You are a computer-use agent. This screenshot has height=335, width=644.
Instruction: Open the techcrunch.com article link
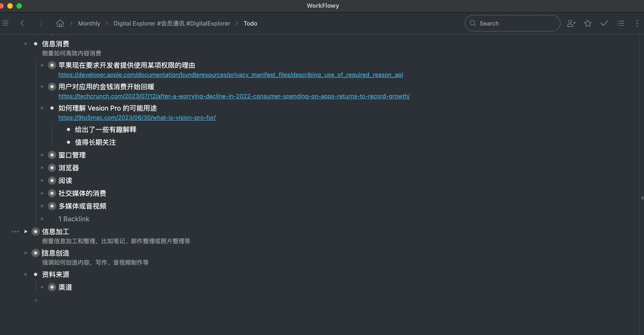234,96
